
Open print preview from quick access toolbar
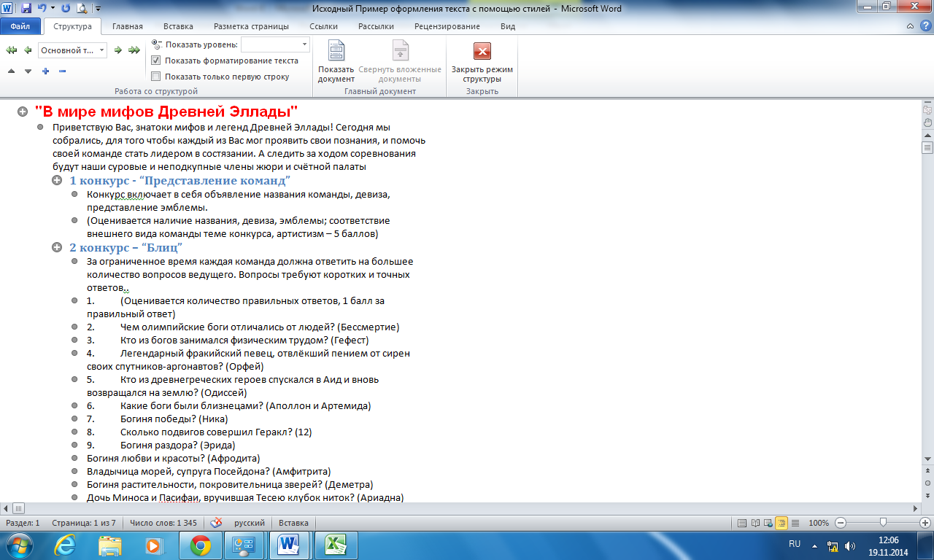tap(82, 9)
